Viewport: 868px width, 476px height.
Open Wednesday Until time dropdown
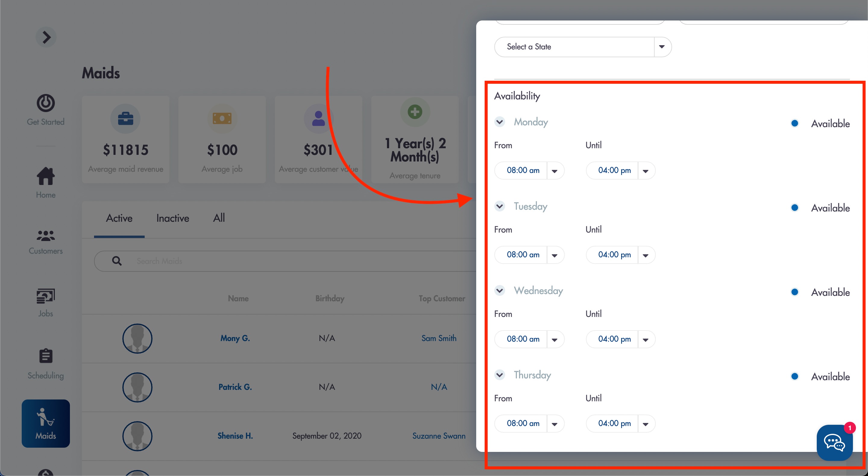click(x=621, y=339)
